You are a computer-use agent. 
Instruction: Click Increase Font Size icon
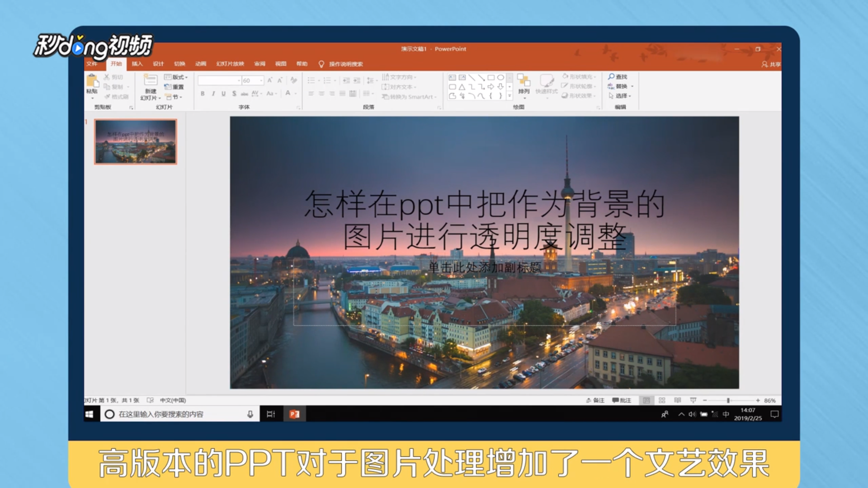click(270, 80)
